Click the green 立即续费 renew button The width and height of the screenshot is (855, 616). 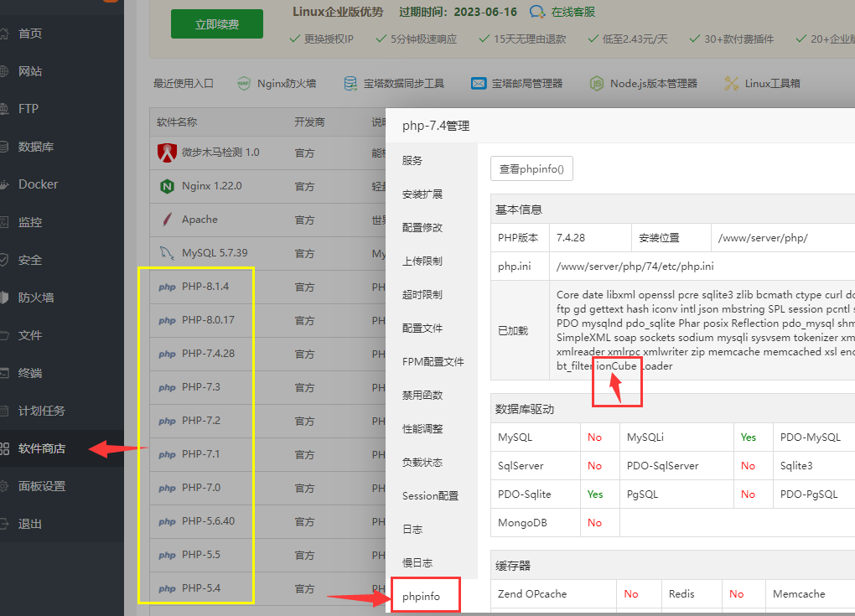(217, 24)
